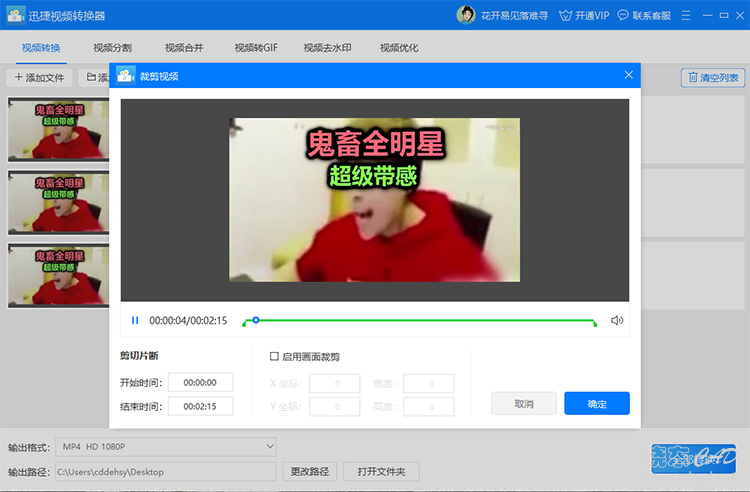Click the 确定 button
750x492 pixels.
pos(596,404)
